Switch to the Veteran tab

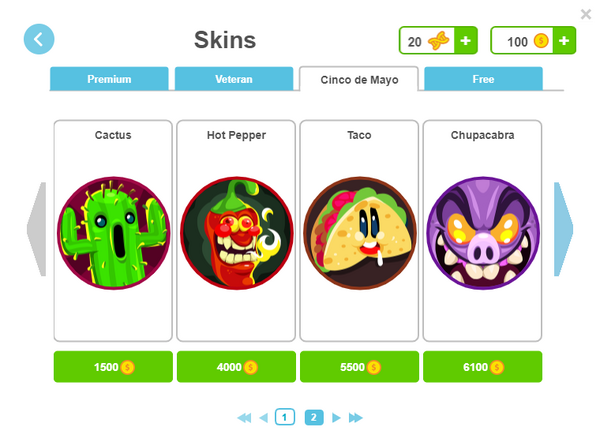234,79
